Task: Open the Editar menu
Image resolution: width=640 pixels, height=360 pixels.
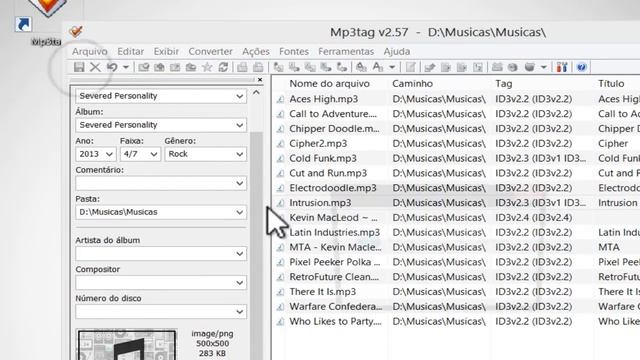Action: (131, 51)
